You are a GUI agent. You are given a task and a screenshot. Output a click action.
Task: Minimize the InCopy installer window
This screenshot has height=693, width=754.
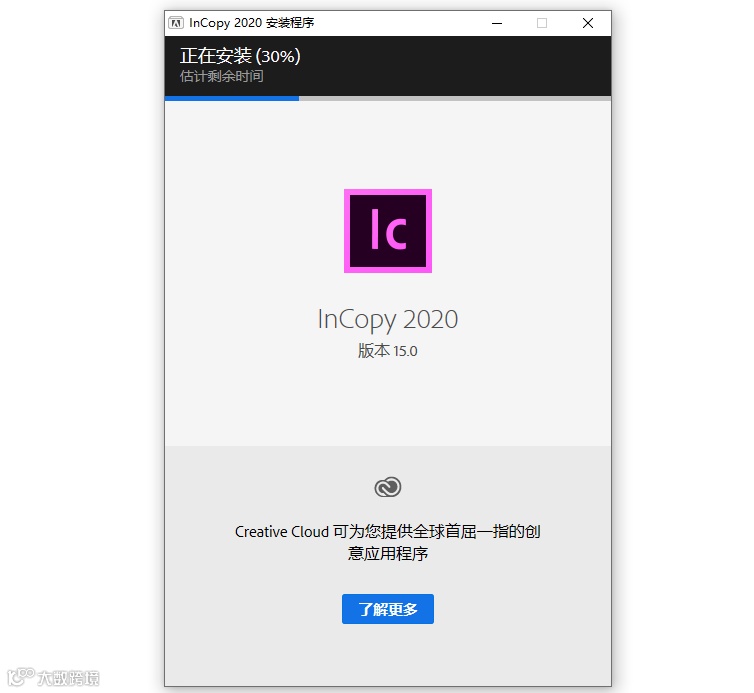click(x=497, y=23)
